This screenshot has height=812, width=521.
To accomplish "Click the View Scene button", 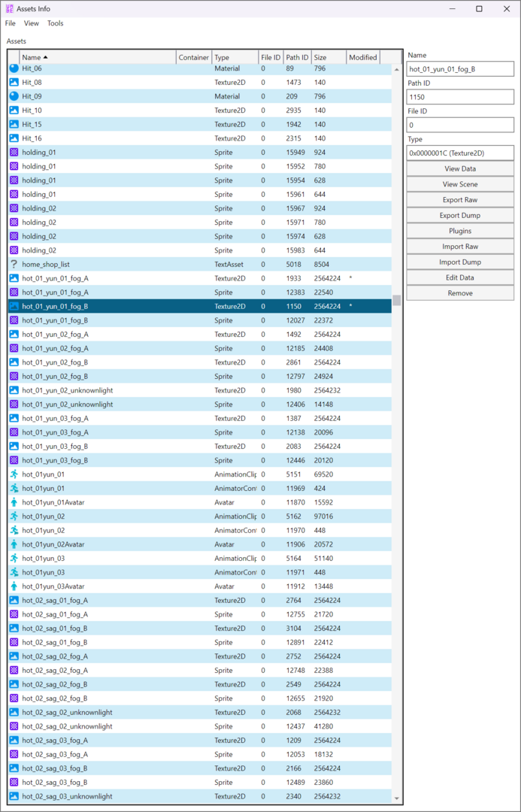I will point(460,184).
